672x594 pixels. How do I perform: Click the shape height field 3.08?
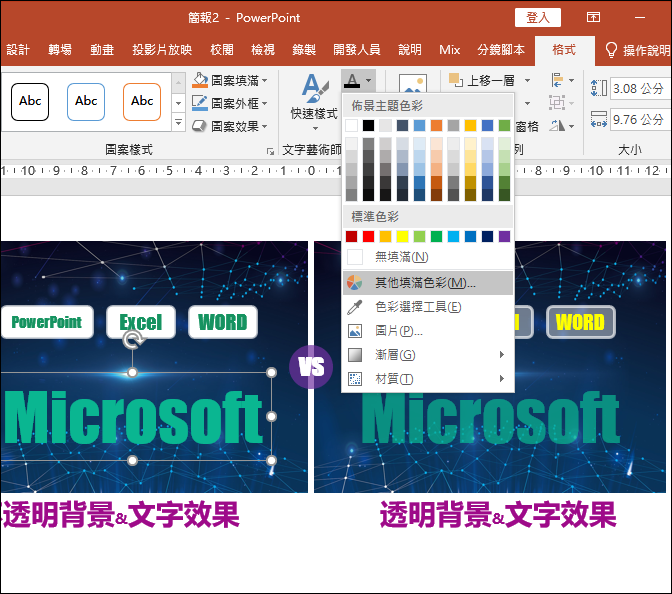point(640,88)
